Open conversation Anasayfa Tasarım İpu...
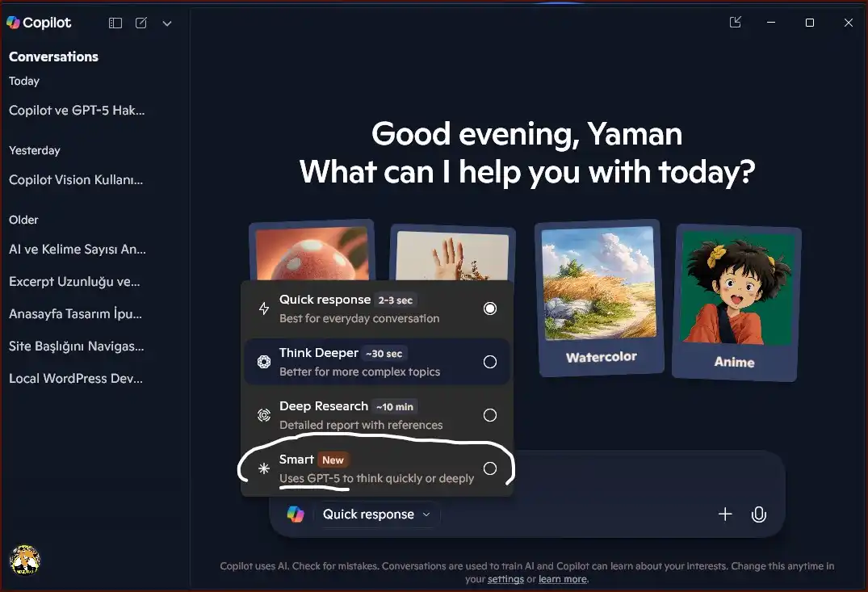The height and width of the screenshot is (592, 868). (x=75, y=313)
